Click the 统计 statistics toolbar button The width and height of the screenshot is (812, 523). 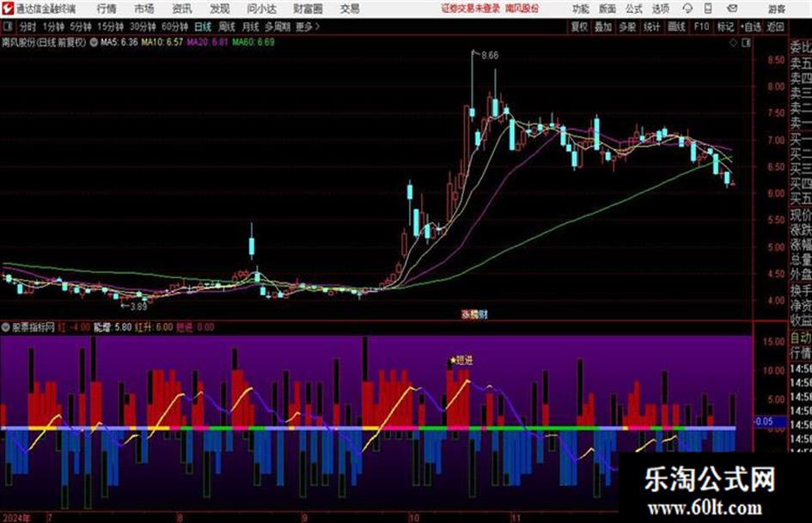pos(651,27)
